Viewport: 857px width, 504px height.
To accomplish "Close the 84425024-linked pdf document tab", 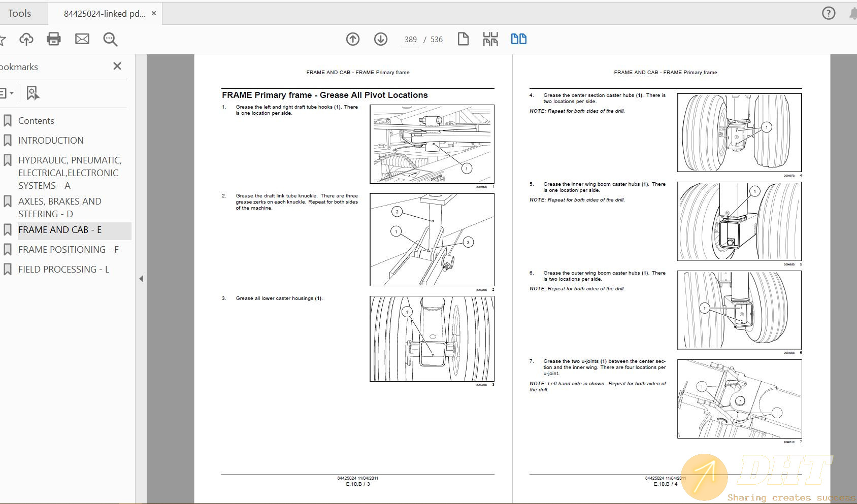I will pyautogui.click(x=154, y=14).
